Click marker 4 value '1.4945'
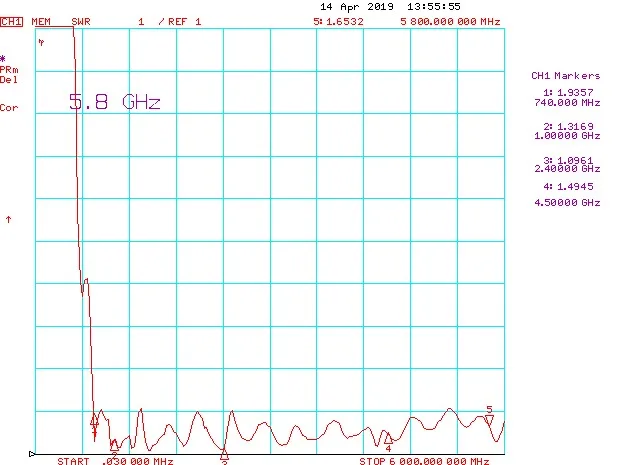The image size is (640, 465). point(575,187)
